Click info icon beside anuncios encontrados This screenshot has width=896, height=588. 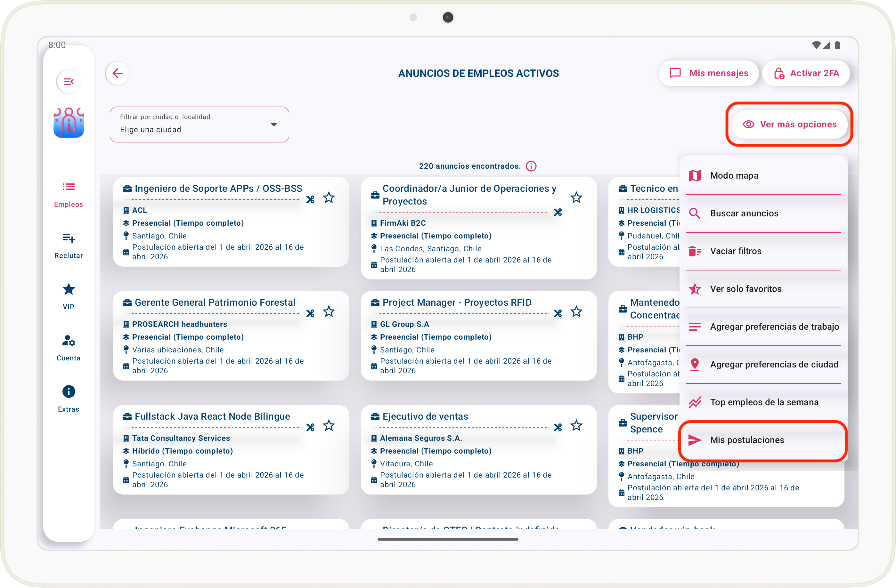[x=531, y=166]
